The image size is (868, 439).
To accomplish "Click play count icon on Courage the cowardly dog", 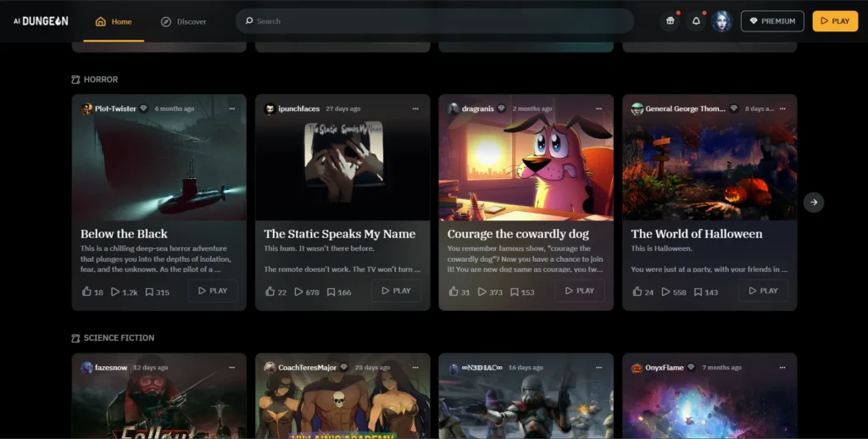I will [482, 292].
